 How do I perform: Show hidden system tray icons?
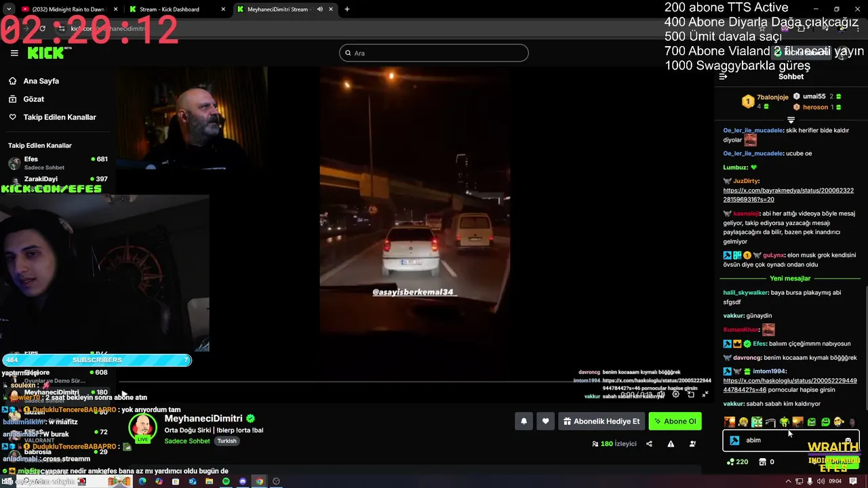(x=788, y=481)
